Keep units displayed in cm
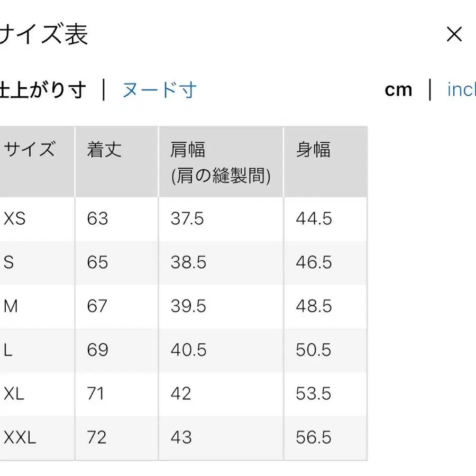The image size is (476, 476). point(398,89)
